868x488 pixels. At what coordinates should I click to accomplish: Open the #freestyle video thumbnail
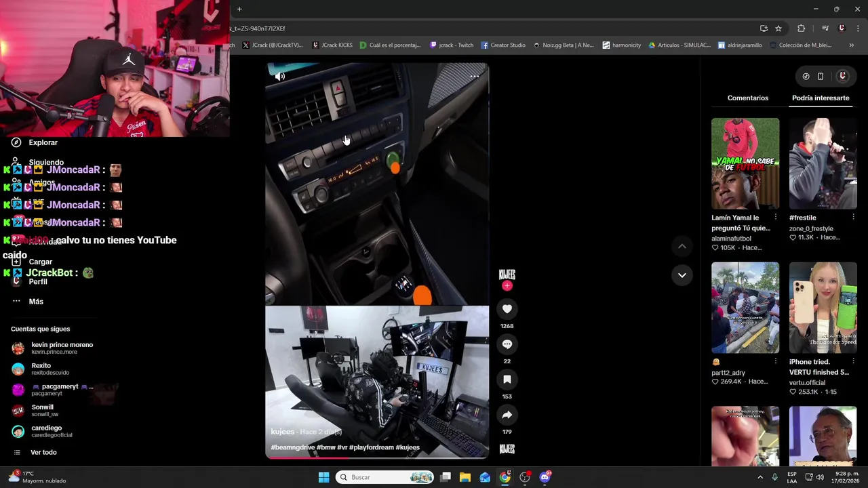[x=823, y=163]
